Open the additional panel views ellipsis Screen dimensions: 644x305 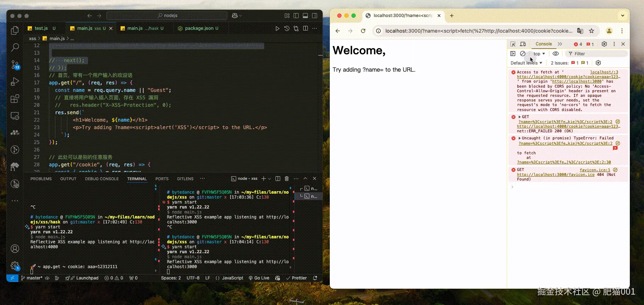(202, 178)
